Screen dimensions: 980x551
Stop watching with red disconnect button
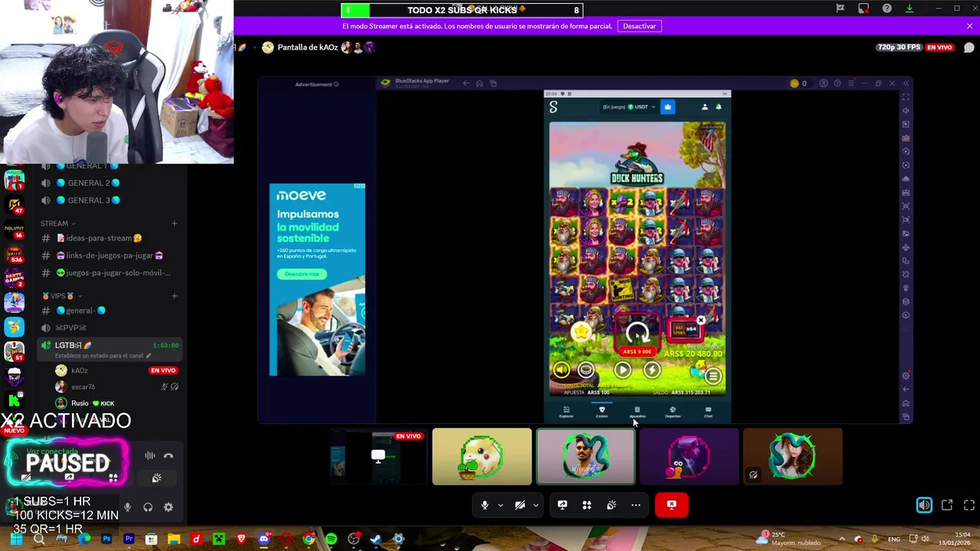[671, 505]
